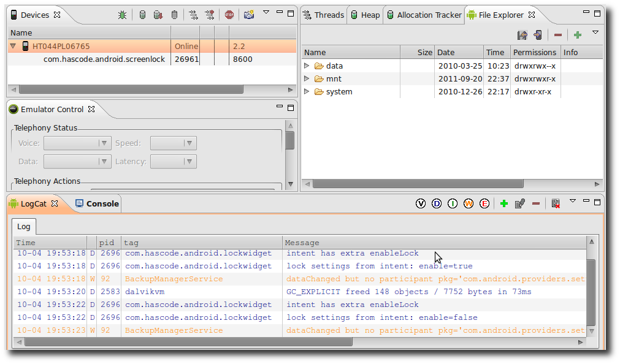
Task: Create a new LogCat filter with plus
Action: [504, 203]
